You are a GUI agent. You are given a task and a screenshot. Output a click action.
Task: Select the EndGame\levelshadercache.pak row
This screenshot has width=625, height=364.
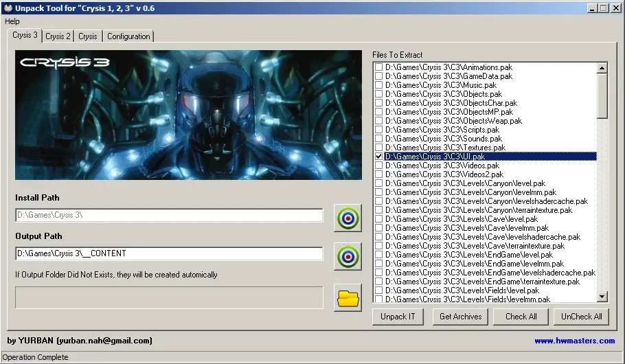coord(490,273)
